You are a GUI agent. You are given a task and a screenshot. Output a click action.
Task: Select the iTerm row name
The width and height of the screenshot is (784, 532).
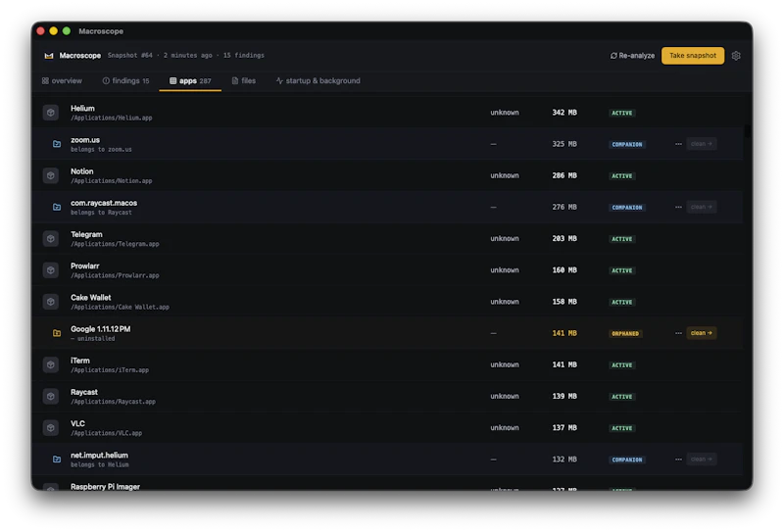tap(80, 360)
